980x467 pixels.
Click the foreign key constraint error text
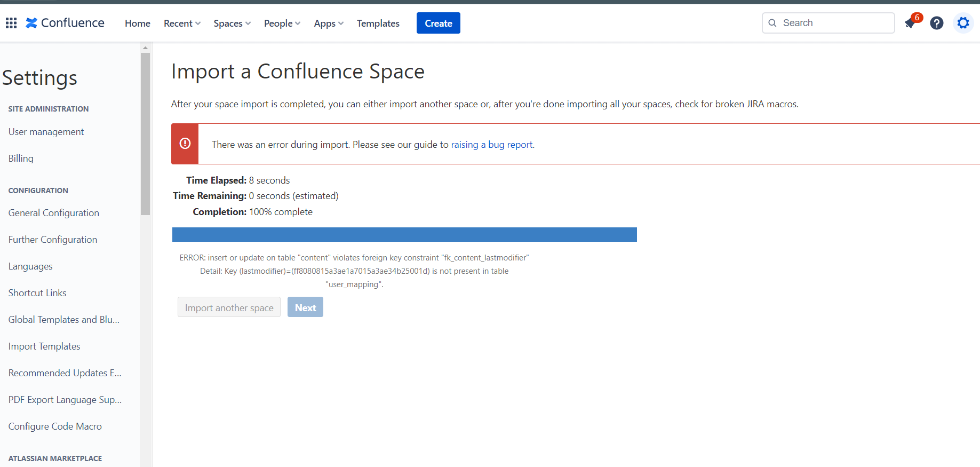tap(354, 271)
